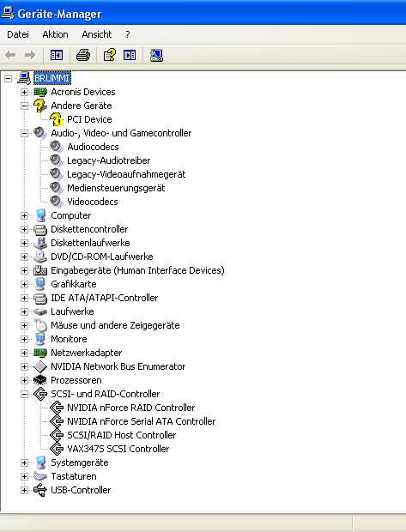Open the Aktion menu

(55, 34)
